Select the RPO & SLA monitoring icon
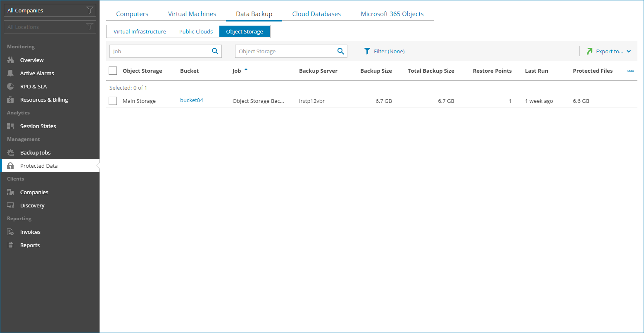This screenshot has width=644, height=333. click(11, 86)
